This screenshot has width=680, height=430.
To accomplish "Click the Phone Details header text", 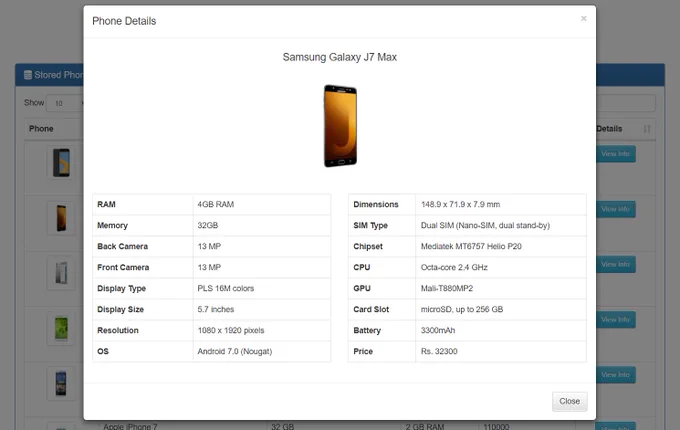I will pyautogui.click(x=124, y=21).
